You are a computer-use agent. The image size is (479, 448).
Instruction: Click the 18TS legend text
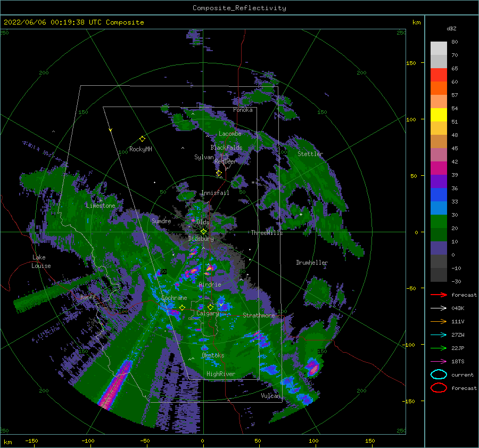pos(458,362)
